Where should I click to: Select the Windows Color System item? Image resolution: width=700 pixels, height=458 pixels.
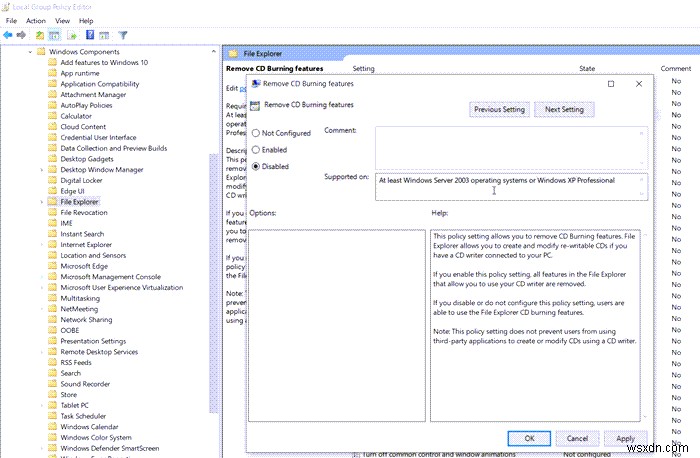[96, 437]
